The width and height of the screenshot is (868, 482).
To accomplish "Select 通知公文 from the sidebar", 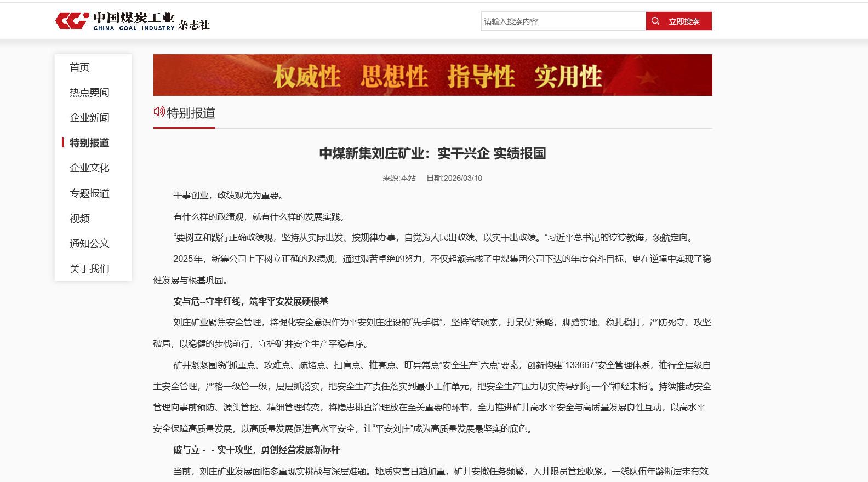I will 89,244.
